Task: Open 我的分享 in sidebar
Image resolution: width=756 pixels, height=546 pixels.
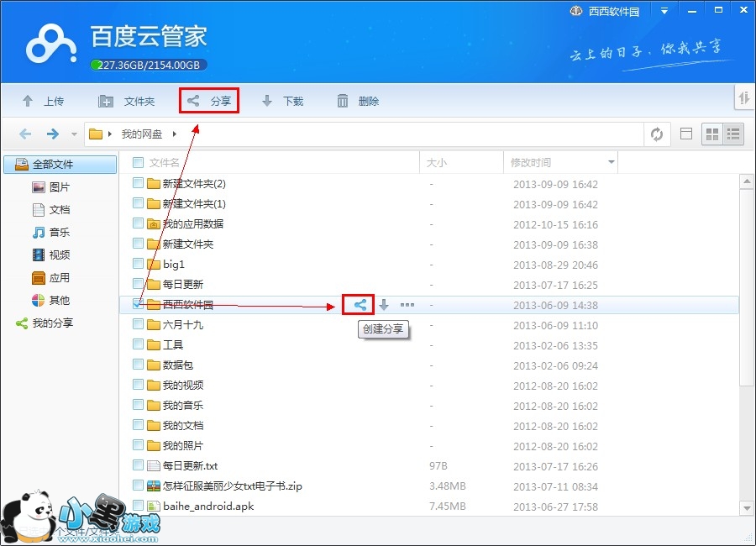Action: click(45, 323)
